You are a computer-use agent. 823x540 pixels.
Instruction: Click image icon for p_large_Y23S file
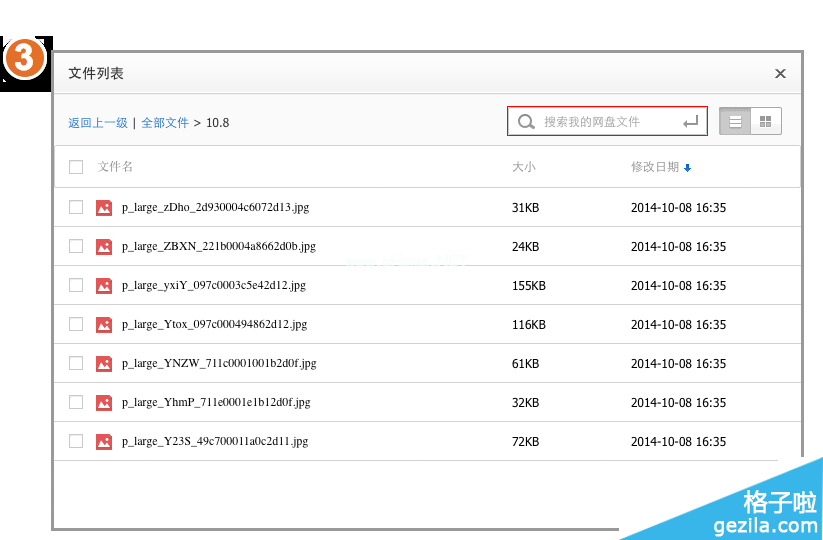coord(104,441)
